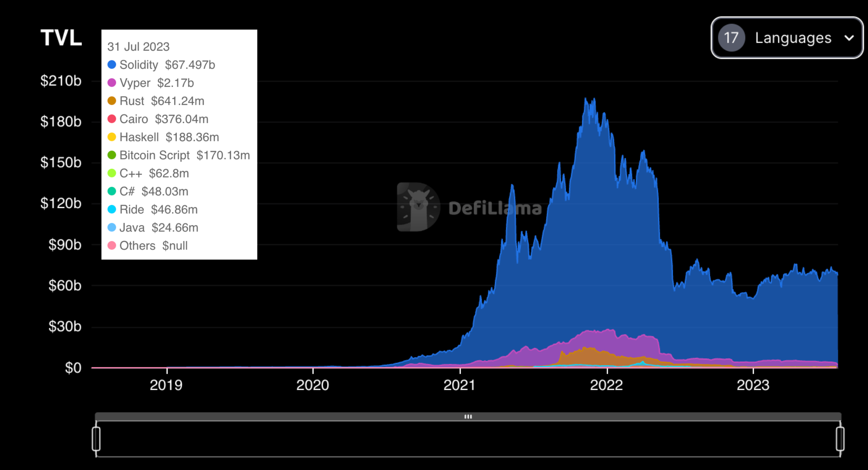Image resolution: width=868 pixels, height=470 pixels.
Task: Click the 2023 x-axis label
Action: pos(753,385)
